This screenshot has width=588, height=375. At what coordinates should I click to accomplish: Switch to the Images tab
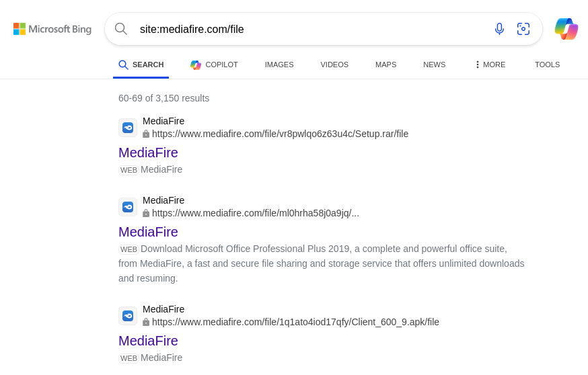pos(279,65)
